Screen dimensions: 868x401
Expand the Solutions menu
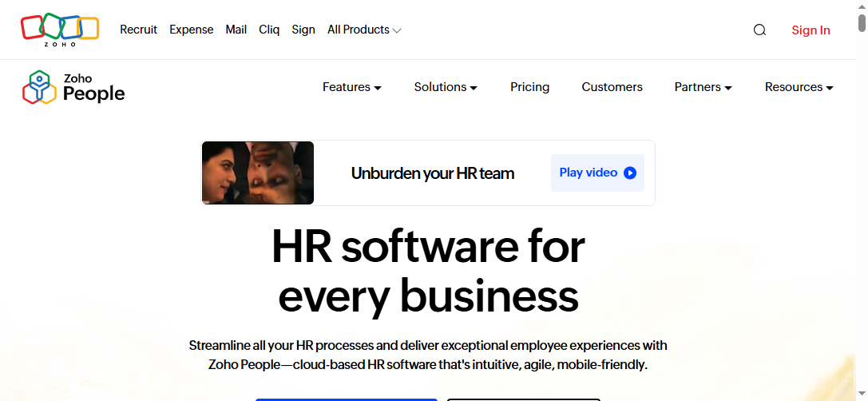tap(446, 87)
